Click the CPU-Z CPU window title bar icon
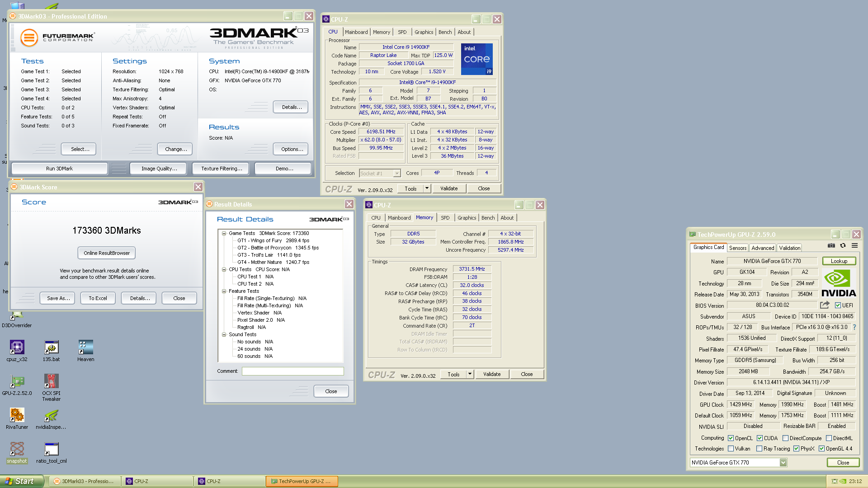Screen dimensions: 868x488 coord(325,19)
